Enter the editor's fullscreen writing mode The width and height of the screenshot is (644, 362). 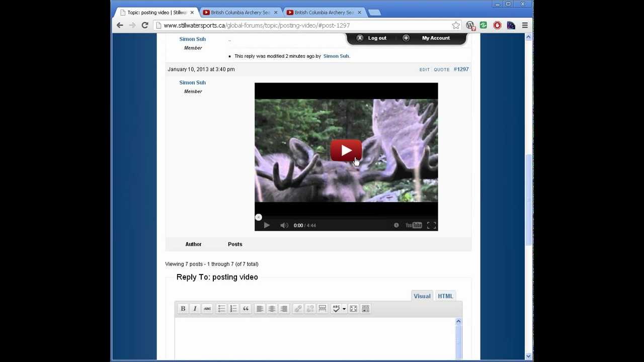point(353,309)
